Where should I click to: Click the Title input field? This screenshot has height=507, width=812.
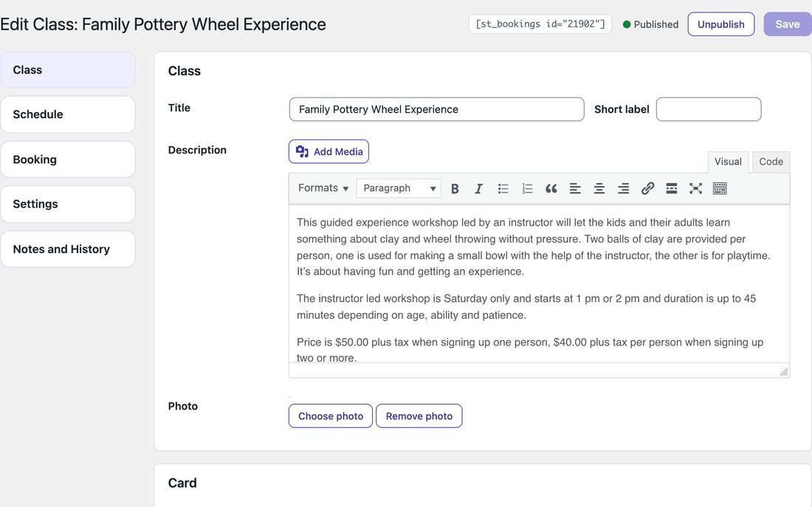tap(436, 109)
